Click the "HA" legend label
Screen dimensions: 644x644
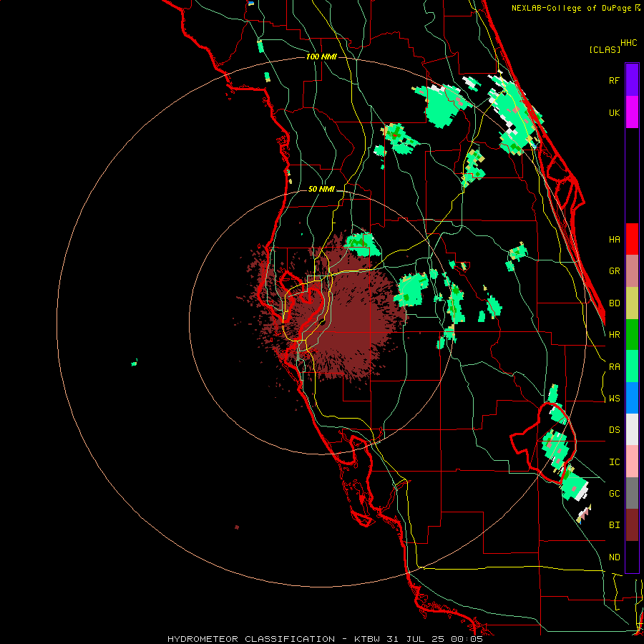pos(614,239)
